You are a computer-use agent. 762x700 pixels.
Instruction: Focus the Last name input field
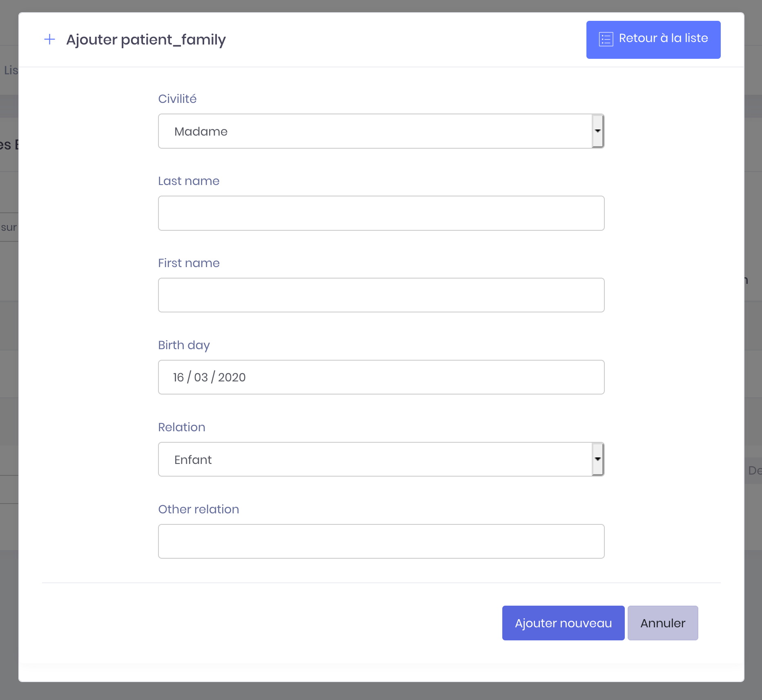point(381,213)
